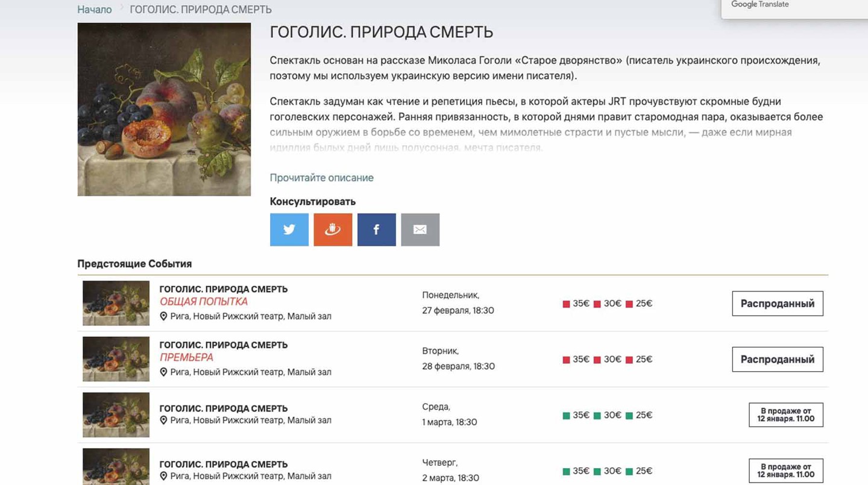
Task: Share the event on Facebook
Action: point(377,230)
